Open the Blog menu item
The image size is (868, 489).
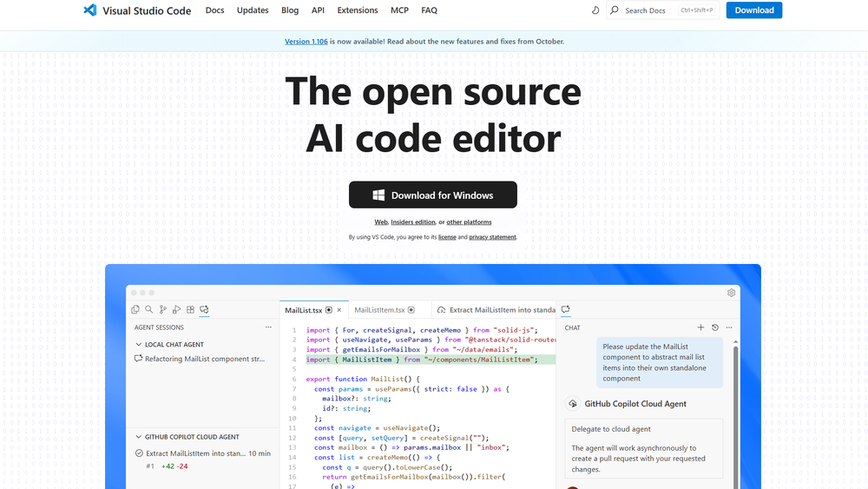tap(290, 10)
